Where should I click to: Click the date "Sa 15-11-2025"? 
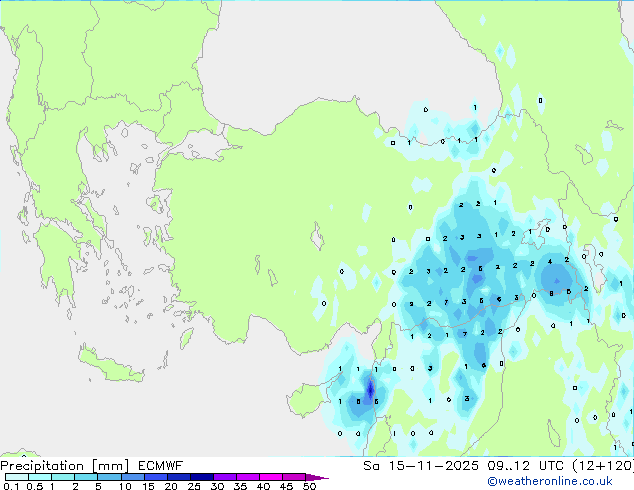421,466
